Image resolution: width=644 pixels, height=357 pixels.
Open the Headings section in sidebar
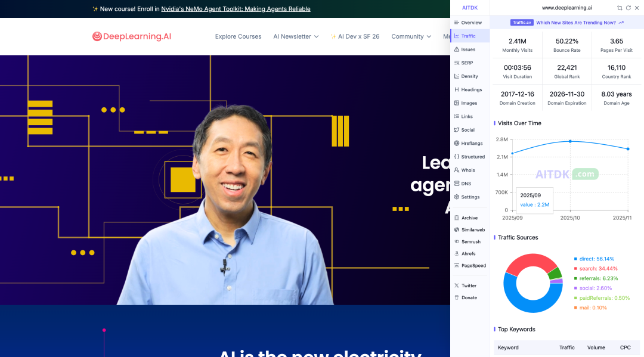(470, 89)
